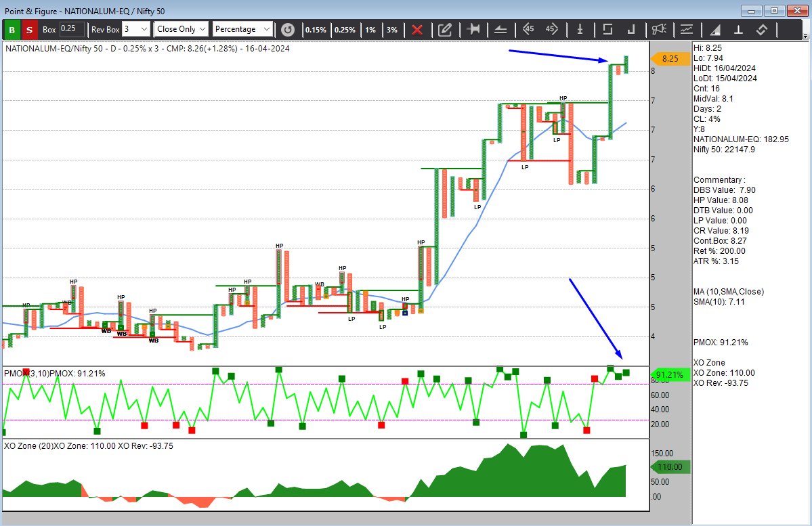Set box size to 3% preset
This screenshot has width=812, height=526.
point(392,30)
